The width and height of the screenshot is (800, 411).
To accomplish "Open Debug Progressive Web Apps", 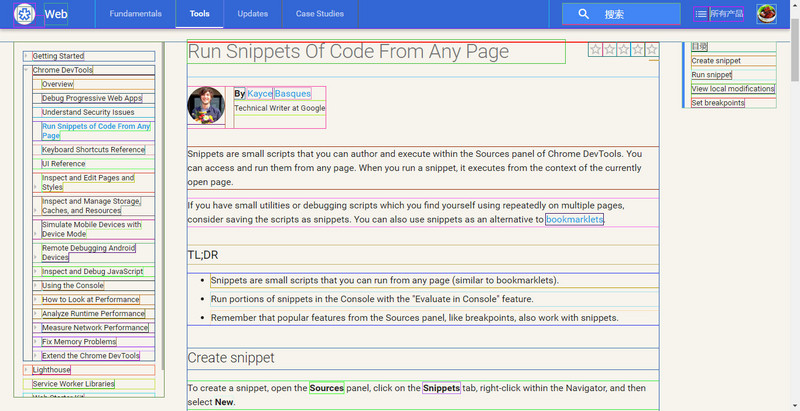I will pyautogui.click(x=92, y=98).
